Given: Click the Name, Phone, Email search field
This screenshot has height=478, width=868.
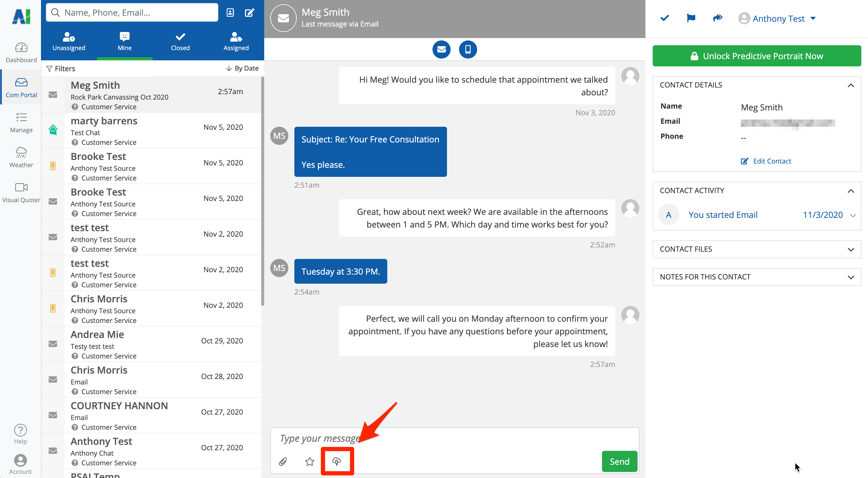Looking at the screenshot, I should click(132, 13).
